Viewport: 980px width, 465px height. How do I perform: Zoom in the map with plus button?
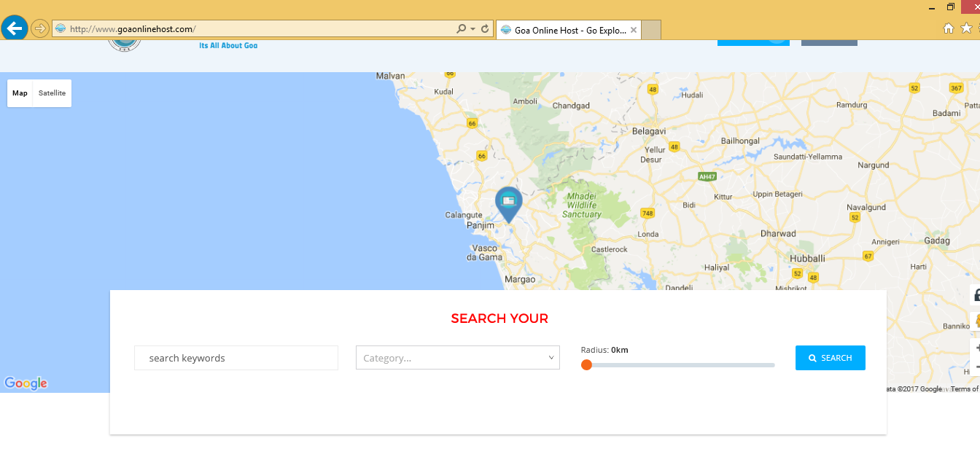tap(976, 348)
